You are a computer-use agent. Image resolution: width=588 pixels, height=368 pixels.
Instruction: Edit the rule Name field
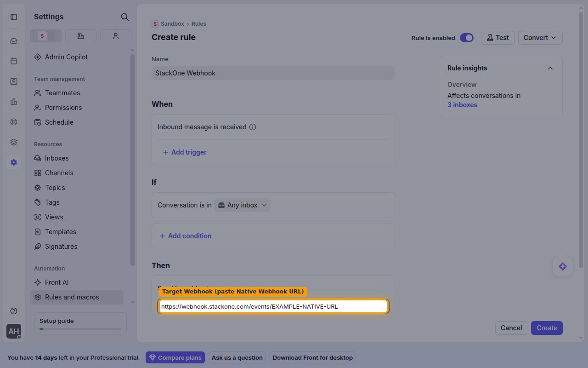pos(273,73)
